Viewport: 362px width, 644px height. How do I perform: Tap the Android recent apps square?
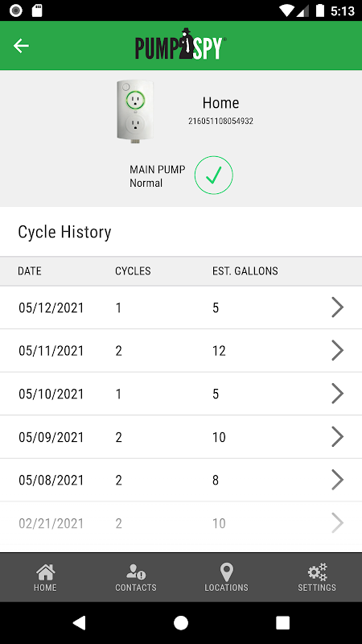point(283,622)
